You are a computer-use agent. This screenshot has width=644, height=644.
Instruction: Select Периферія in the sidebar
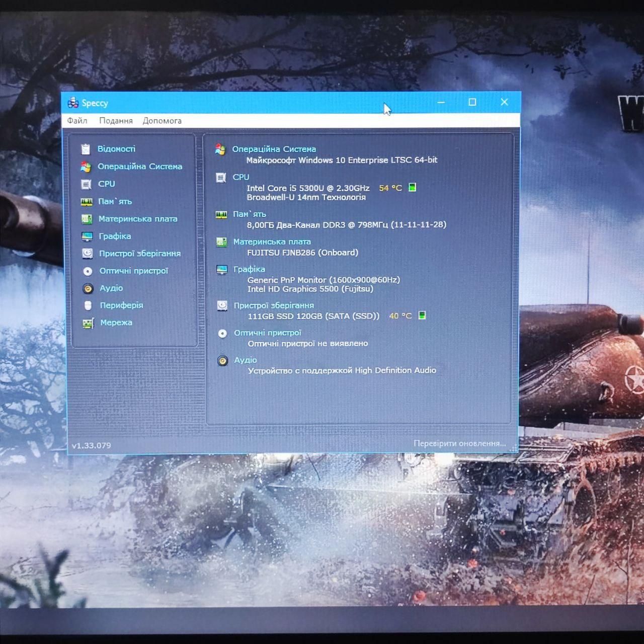(121, 305)
